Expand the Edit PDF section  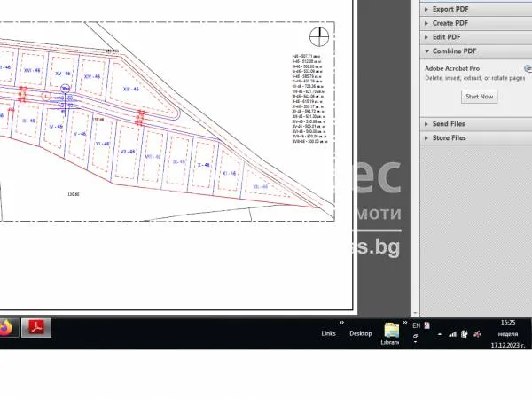point(446,37)
